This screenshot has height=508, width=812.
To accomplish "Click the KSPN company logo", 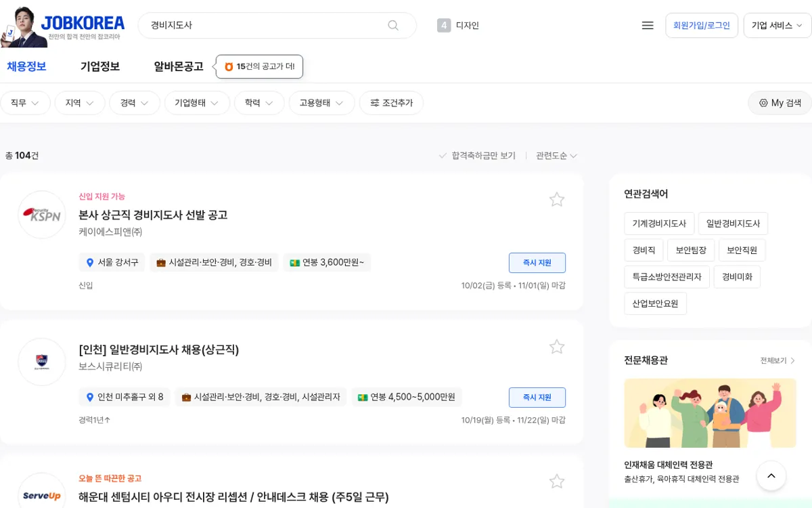I will click(x=42, y=215).
